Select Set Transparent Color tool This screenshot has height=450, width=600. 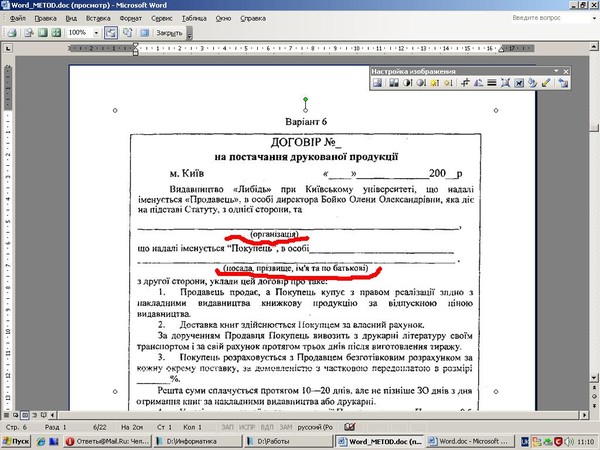pos(546,83)
